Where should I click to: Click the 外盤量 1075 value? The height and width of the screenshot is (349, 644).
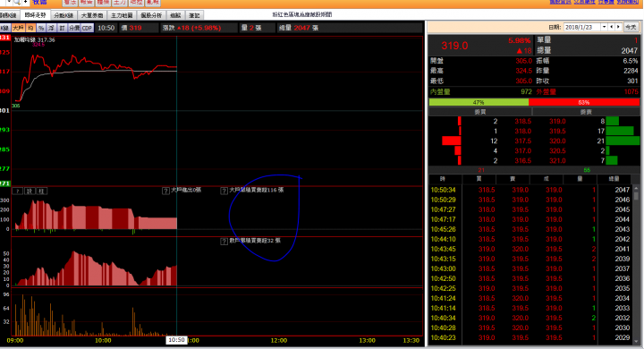[631, 91]
